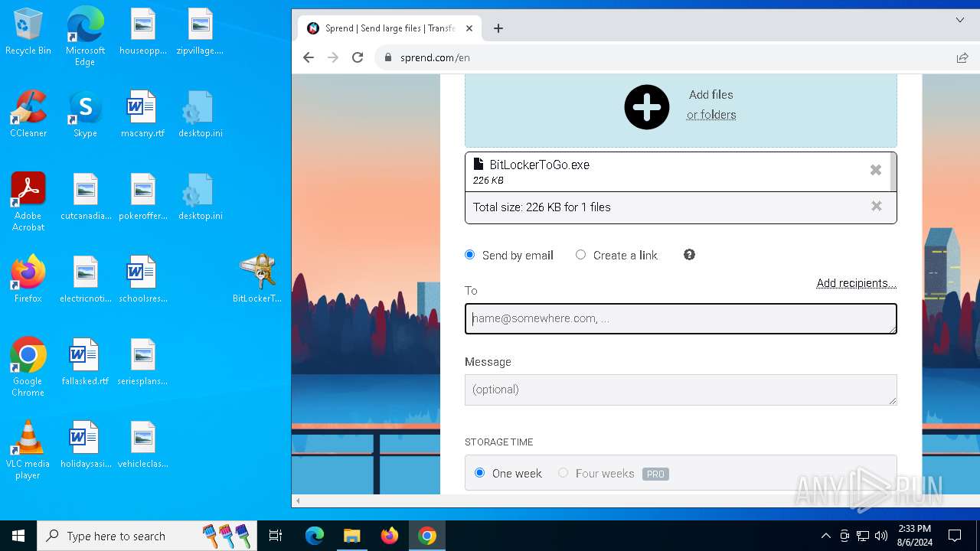The height and width of the screenshot is (551, 980).
Task: Click the taskbar clock showing 2:33 PM
Action: (x=913, y=536)
